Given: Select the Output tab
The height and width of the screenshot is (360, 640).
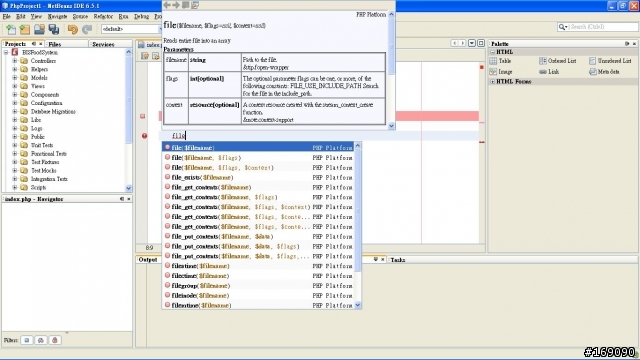Looking at the screenshot, I should point(148,260).
